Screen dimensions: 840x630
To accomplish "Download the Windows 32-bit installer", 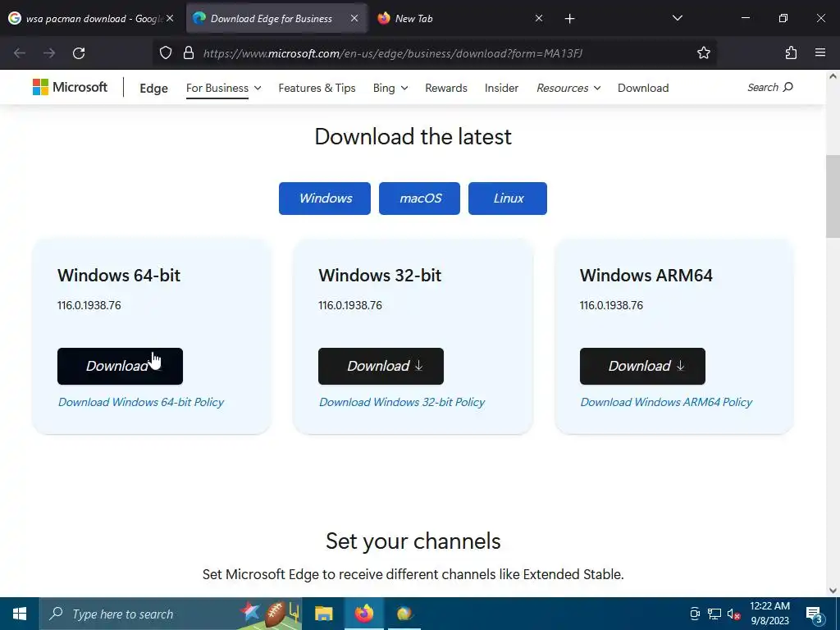I will [381, 366].
